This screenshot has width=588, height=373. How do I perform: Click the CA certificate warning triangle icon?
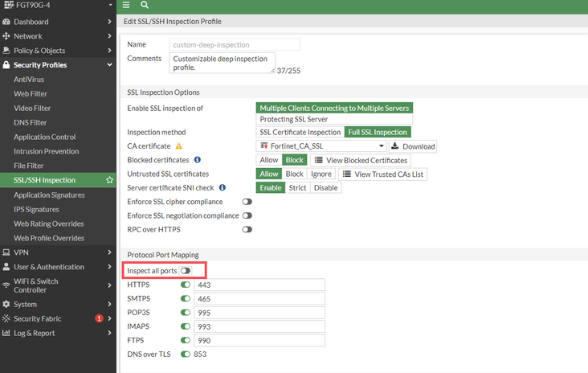(179, 146)
